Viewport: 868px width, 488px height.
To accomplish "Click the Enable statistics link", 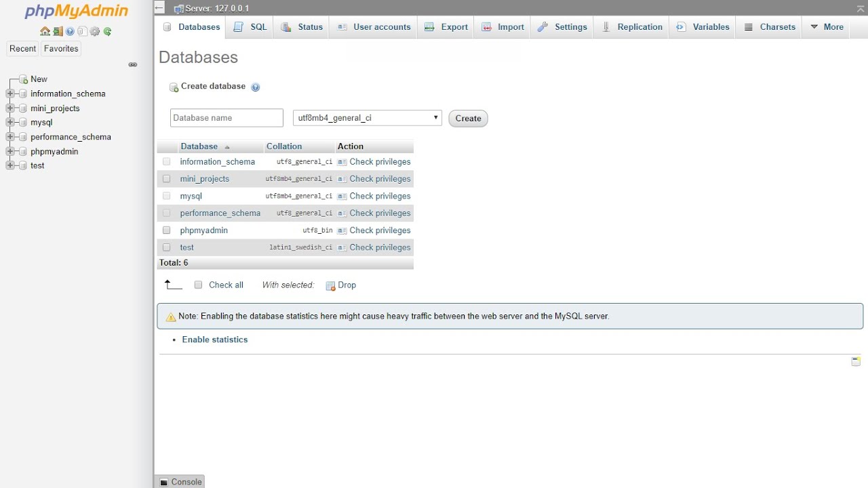I will pyautogui.click(x=215, y=340).
